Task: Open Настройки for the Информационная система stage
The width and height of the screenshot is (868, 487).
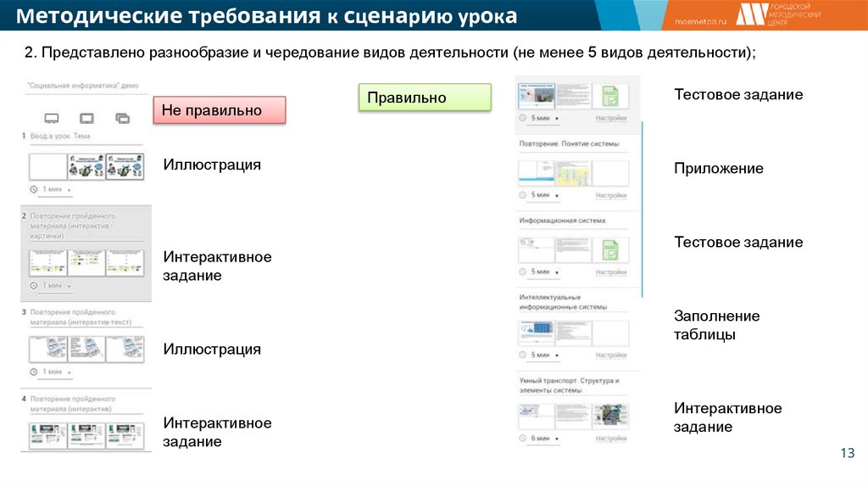Action: 610,272
